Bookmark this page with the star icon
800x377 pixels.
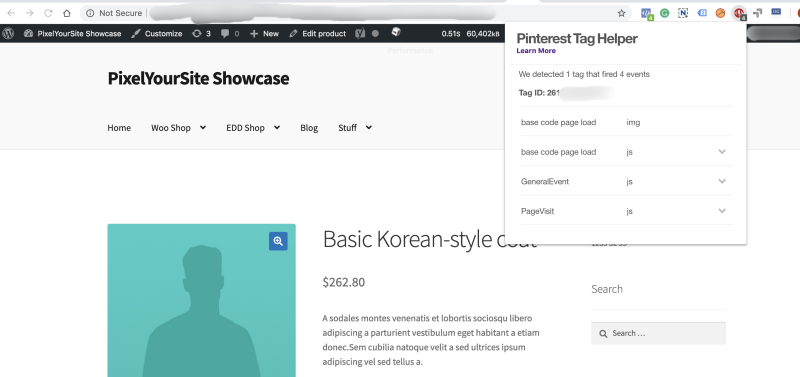click(x=621, y=13)
